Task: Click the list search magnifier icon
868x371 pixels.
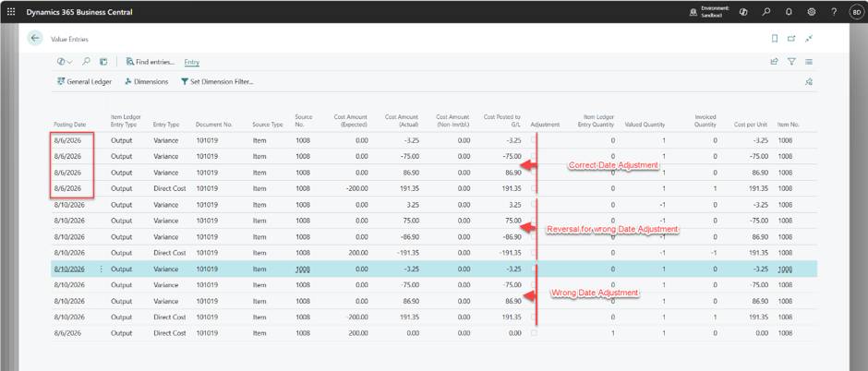Action: tap(87, 62)
